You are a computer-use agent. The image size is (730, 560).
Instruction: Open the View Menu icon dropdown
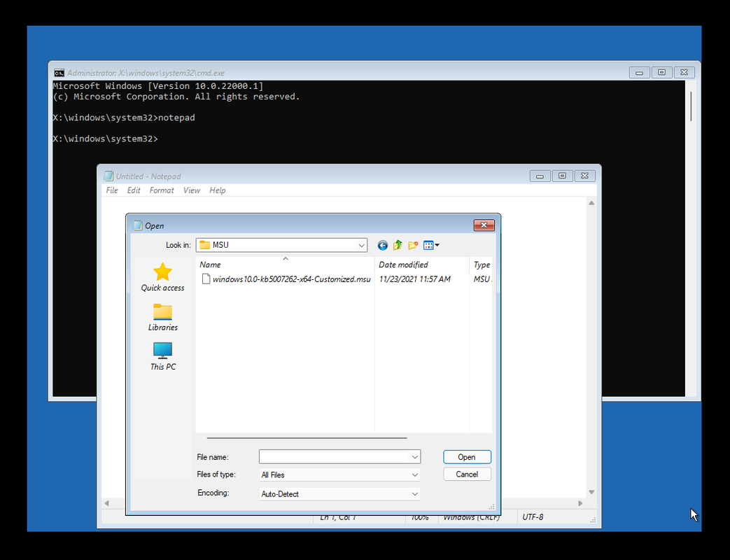(431, 245)
